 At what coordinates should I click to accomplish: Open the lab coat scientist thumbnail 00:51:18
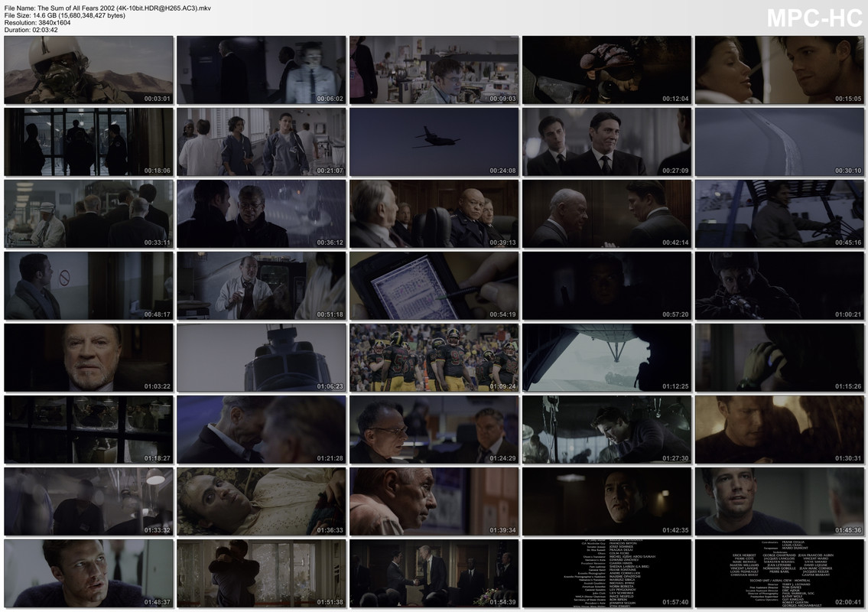[x=262, y=286]
